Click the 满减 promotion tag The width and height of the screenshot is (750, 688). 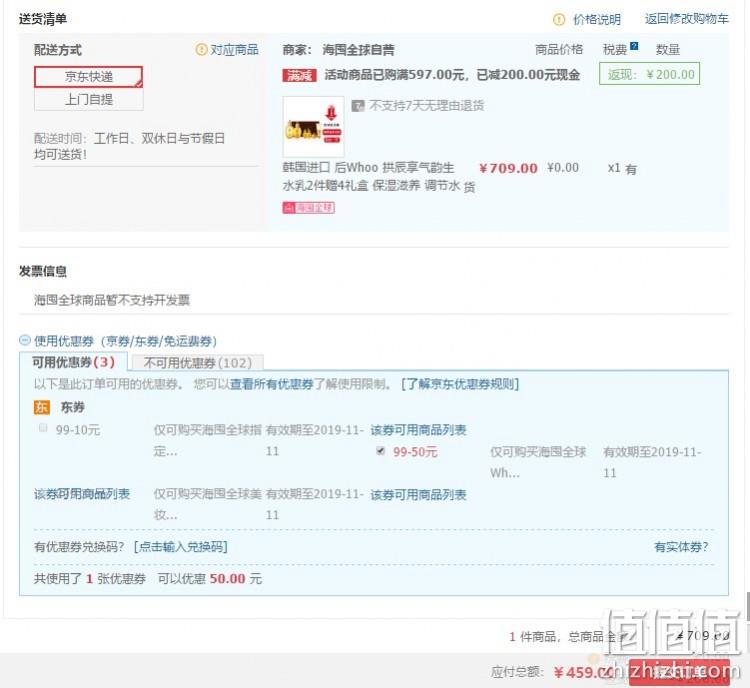tap(299, 76)
